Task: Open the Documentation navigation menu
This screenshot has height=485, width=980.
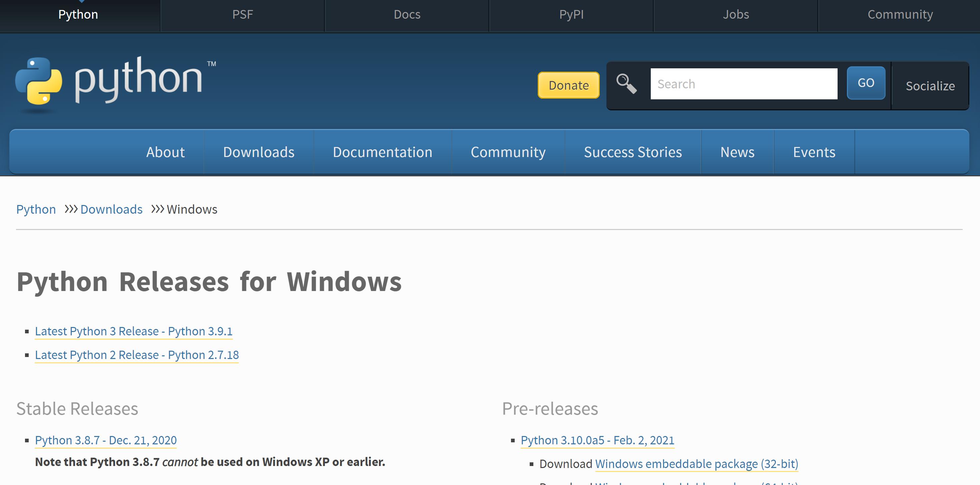Action: pos(382,152)
